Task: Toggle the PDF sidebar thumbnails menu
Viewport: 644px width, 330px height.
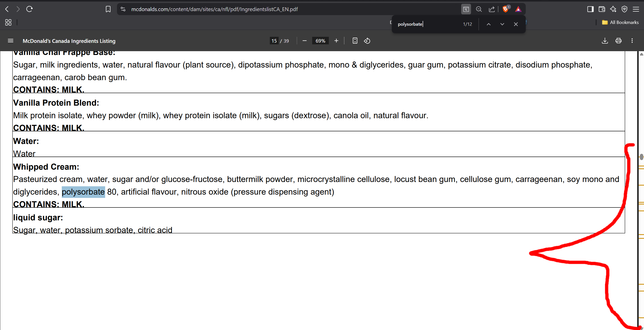Action: point(11,41)
